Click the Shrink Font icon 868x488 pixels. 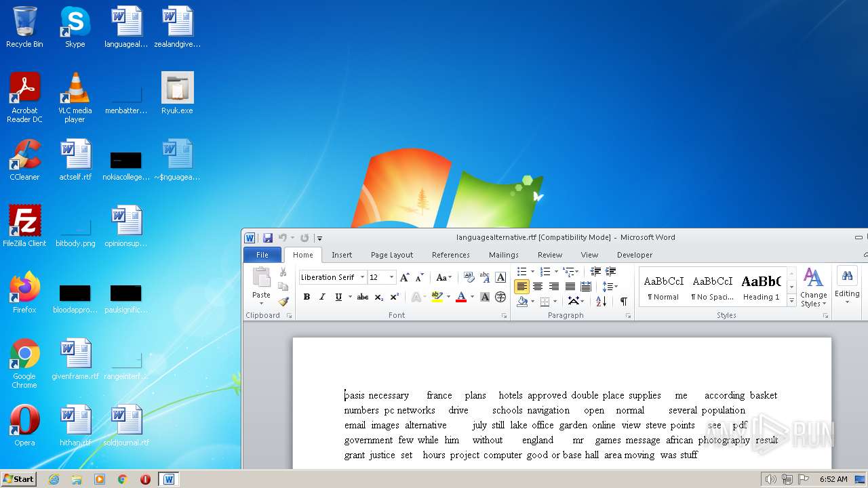tap(420, 277)
